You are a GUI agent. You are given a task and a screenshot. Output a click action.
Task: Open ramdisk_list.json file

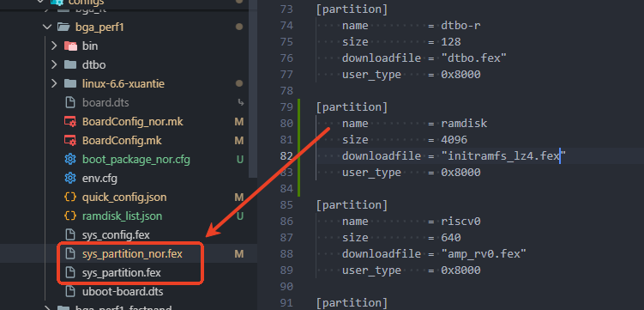click(x=122, y=216)
